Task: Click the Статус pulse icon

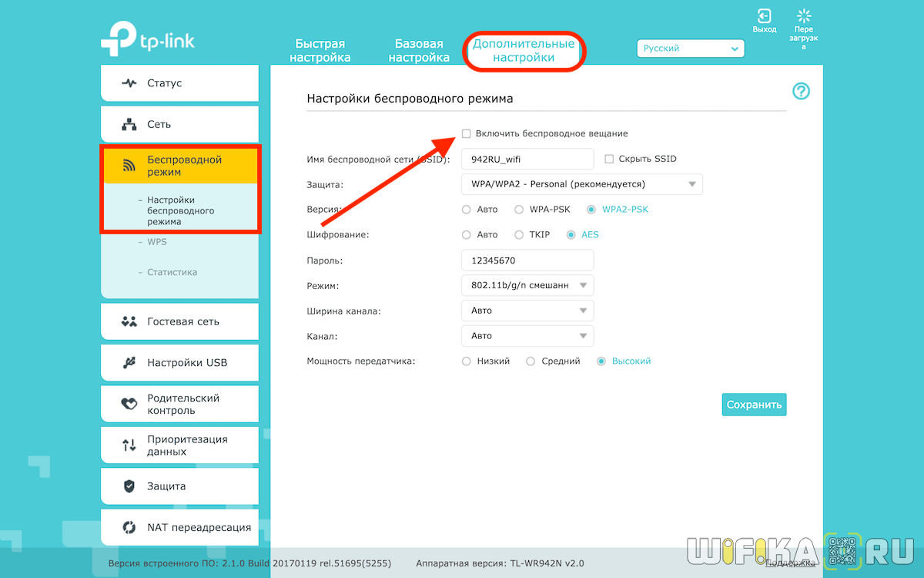Action: click(x=129, y=83)
